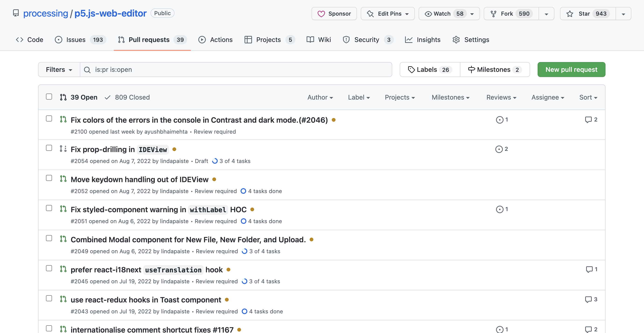Click comments icon on Toast component row
Viewport: 644px width, 333px height.
(x=588, y=299)
